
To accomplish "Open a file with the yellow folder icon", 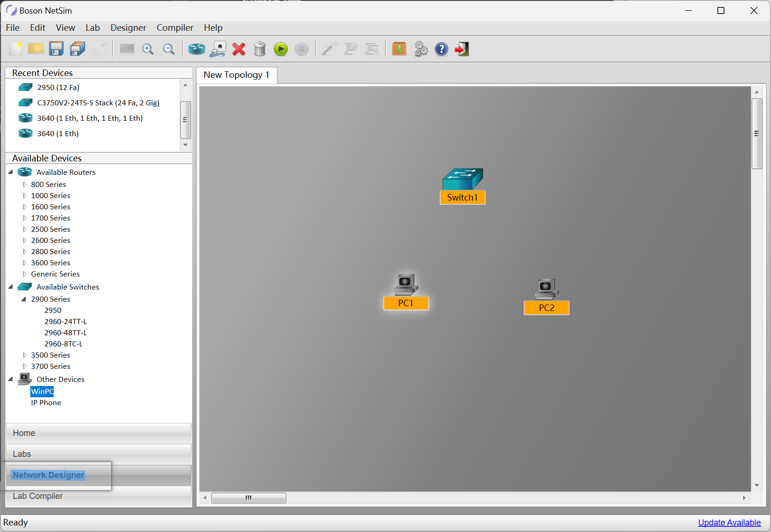I will 35,49.
